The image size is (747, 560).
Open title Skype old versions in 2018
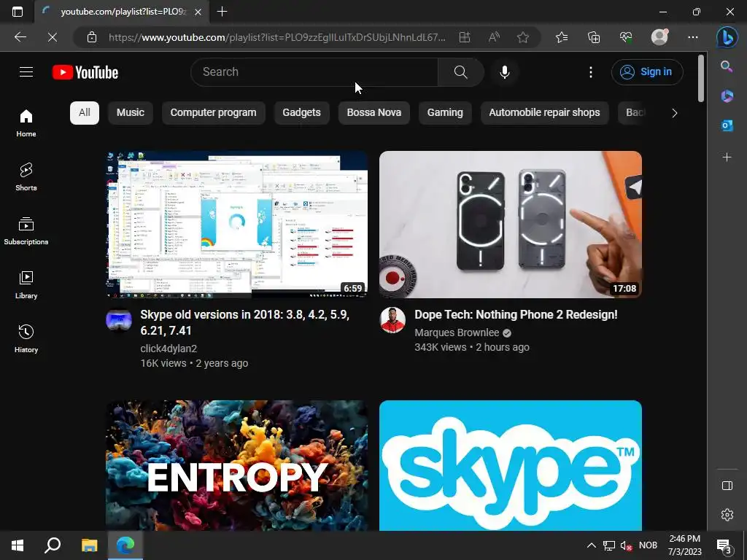pyautogui.click(x=245, y=322)
